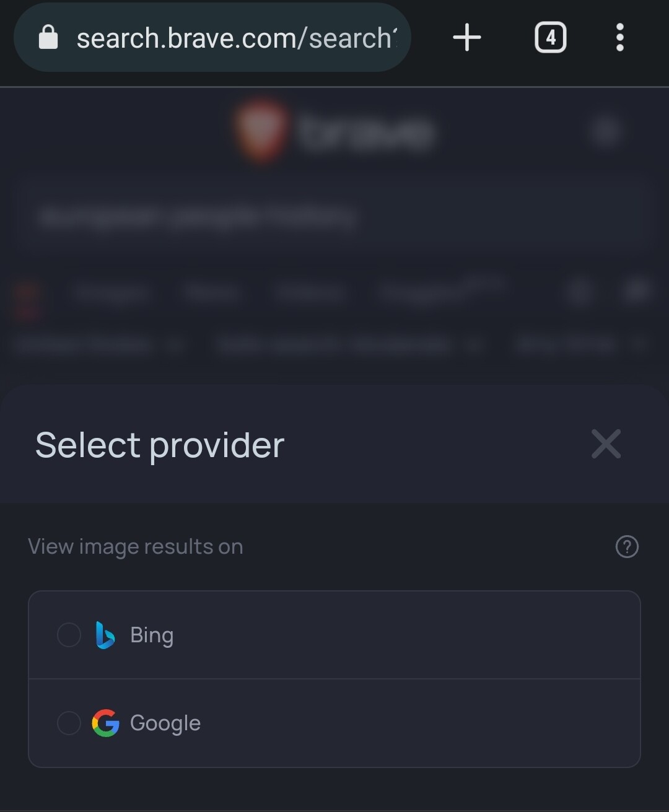The width and height of the screenshot is (669, 812).
Task: Open the blurred settings gear near Brave logo
Action: tap(605, 131)
